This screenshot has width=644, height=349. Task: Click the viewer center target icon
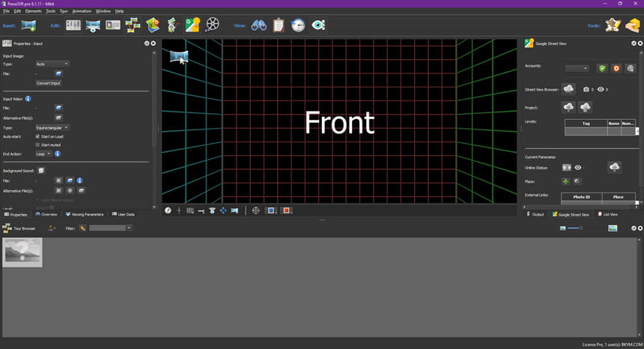[256, 210]
